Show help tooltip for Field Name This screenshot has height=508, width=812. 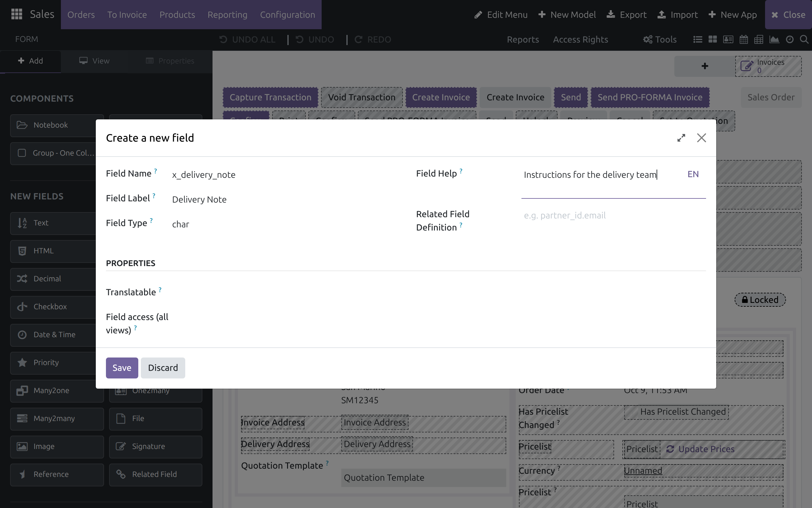(155, 171)
